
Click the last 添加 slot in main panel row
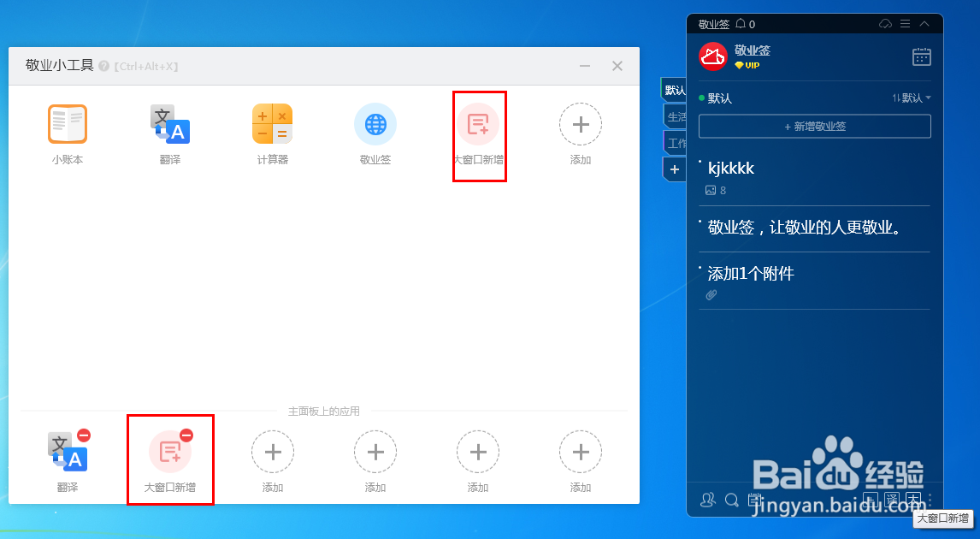(x=581, y=452)
